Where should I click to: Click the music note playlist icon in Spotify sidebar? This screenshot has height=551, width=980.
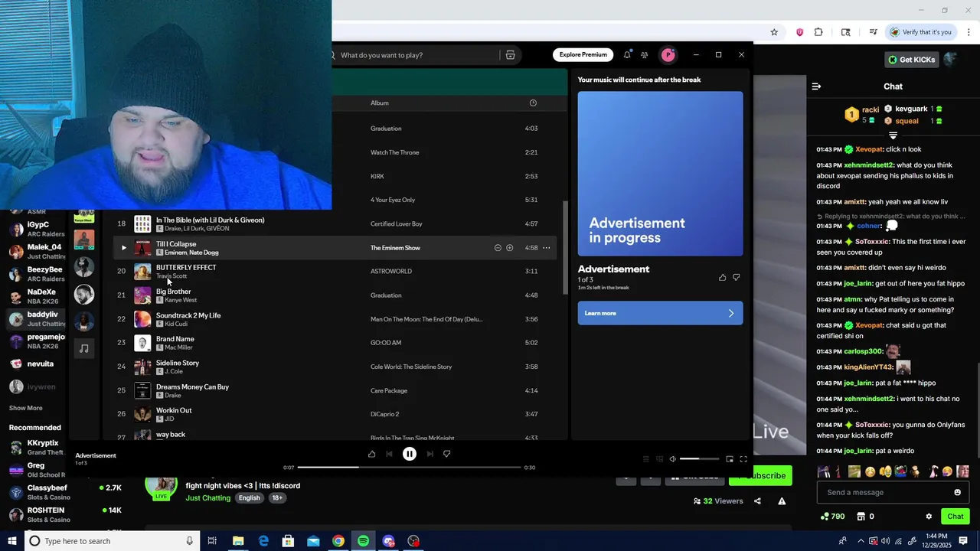[x=84, y=349]
